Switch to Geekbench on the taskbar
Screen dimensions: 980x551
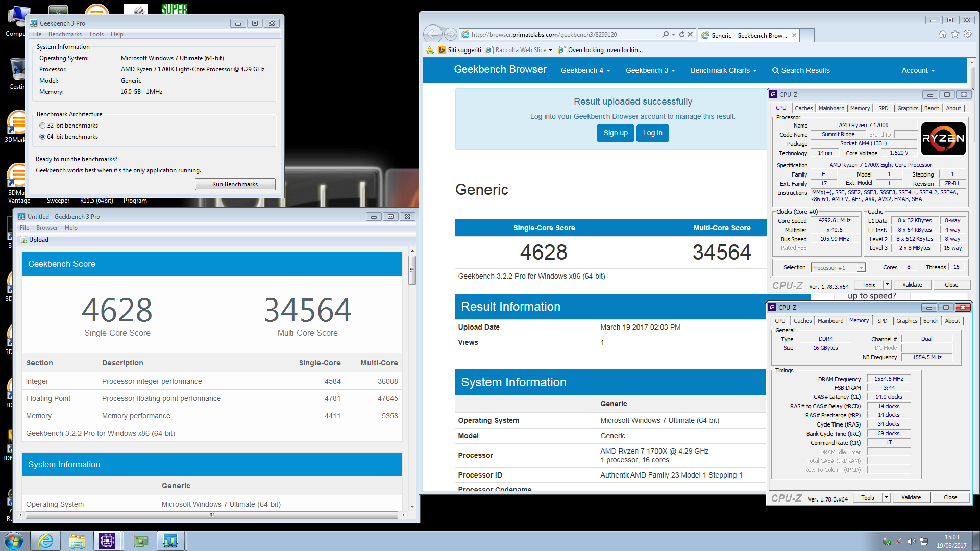point(170,541)
